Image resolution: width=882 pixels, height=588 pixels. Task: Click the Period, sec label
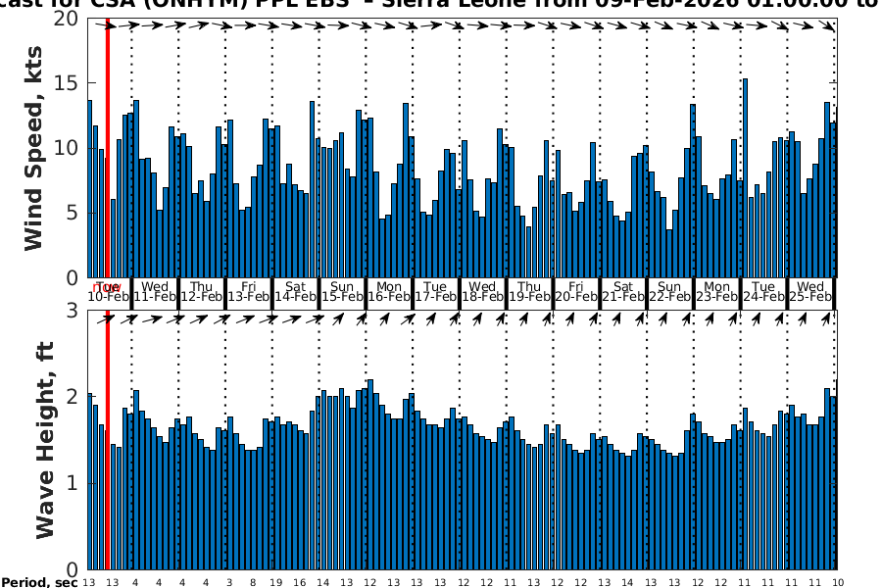[x=39, y=582]
